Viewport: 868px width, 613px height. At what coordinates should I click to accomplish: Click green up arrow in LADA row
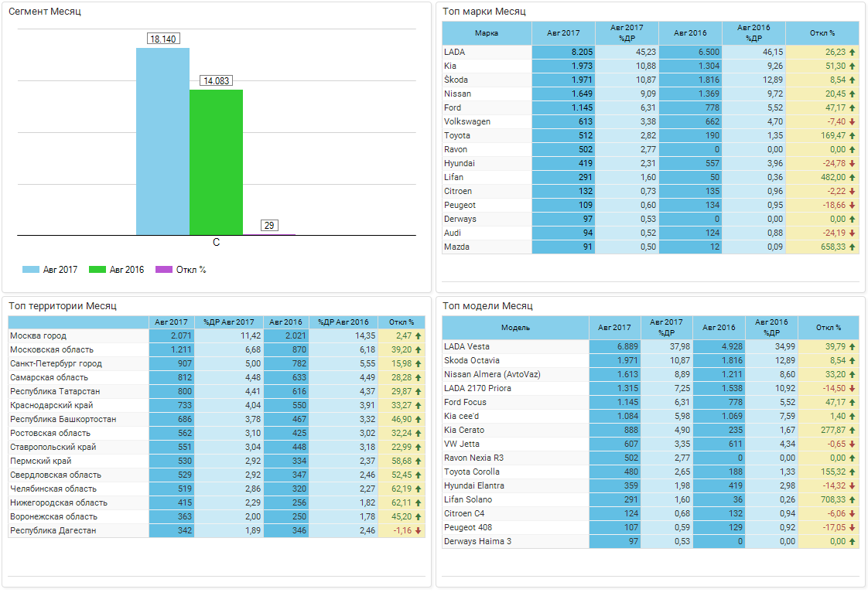click(x=853, y=52)
